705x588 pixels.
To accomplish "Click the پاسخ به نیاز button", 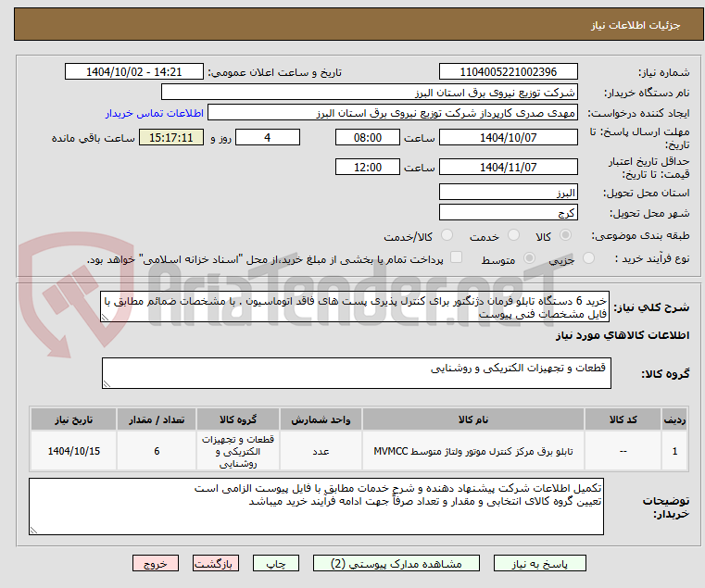I will 539,563.
